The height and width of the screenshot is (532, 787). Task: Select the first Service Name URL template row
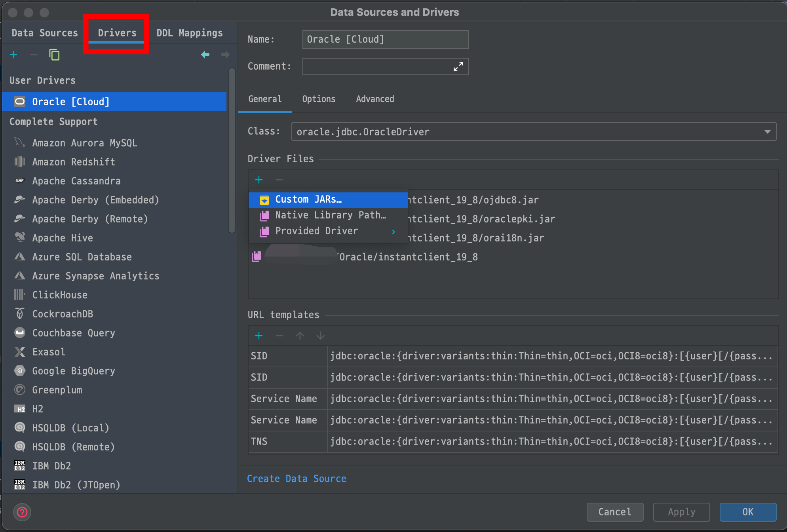point(513,399)
